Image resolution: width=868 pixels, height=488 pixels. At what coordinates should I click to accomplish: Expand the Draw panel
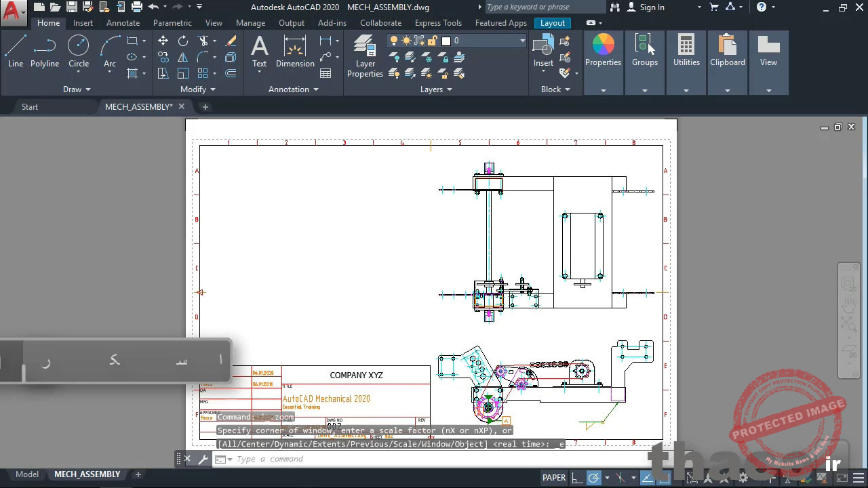(x=77, y=89)
